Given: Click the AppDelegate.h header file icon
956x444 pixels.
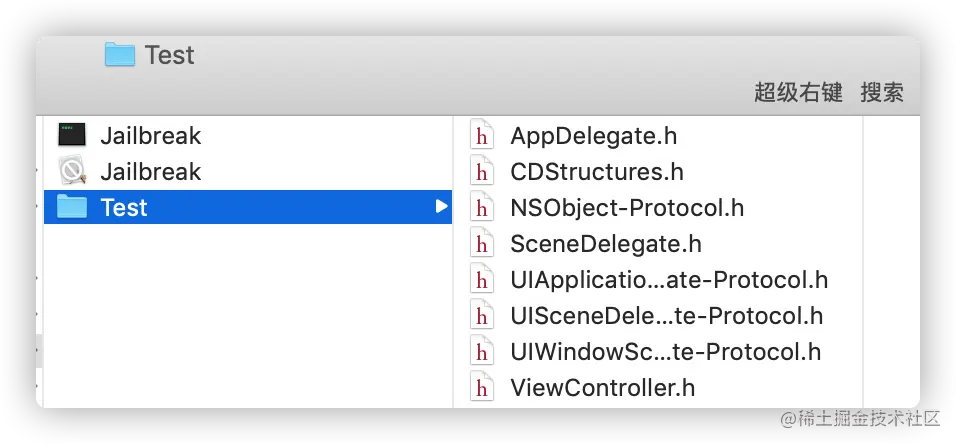Looking at the screenshot, I should tap(483, 136).
